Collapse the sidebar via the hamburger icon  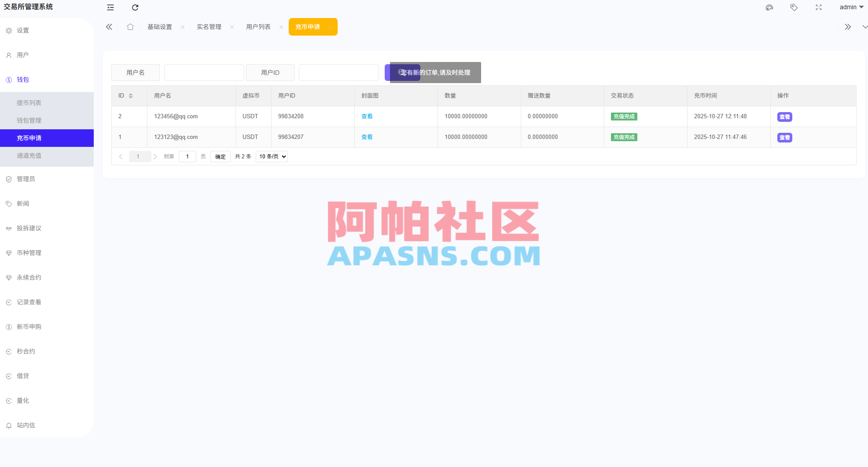110,7
